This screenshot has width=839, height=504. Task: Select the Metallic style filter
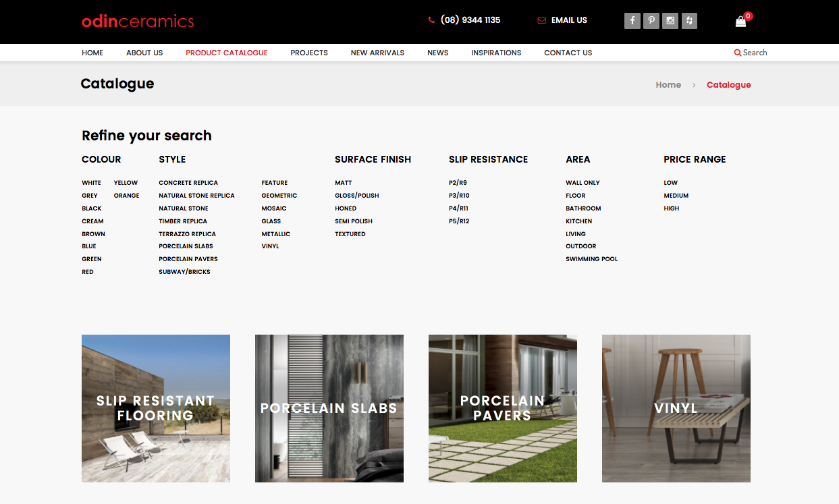276,234
